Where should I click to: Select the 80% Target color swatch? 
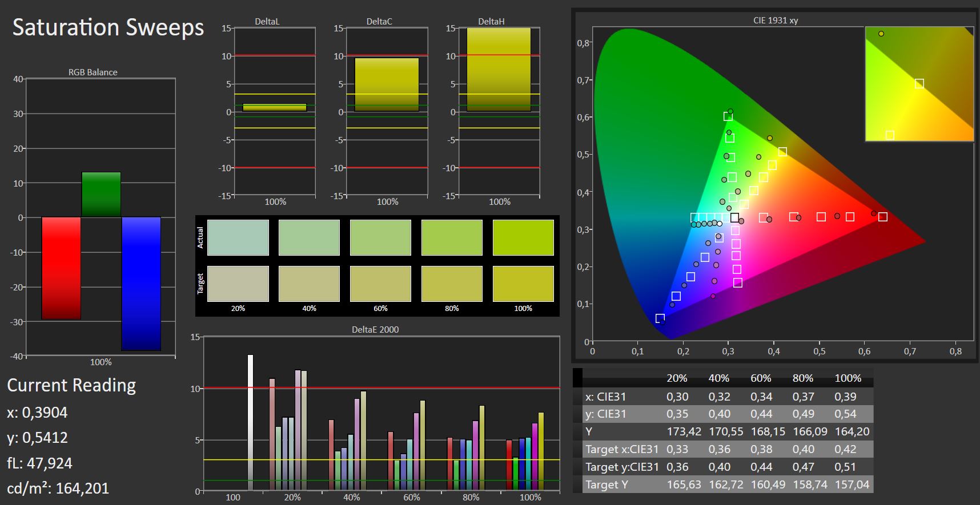click(x=452, y=284)
